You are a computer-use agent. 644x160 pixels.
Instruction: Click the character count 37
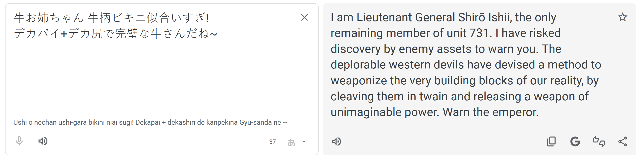(273, 142)
